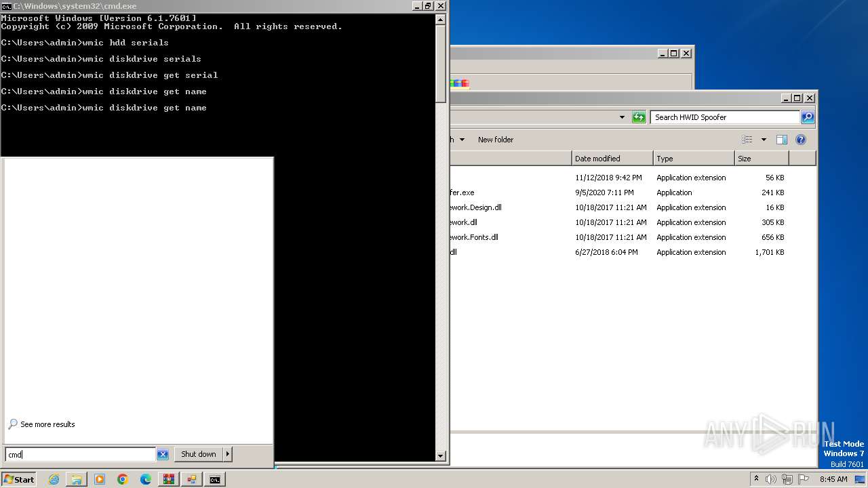Click the cmd scrollbar thumb
This screenshot has height=488, width=868.
[441, 62]
